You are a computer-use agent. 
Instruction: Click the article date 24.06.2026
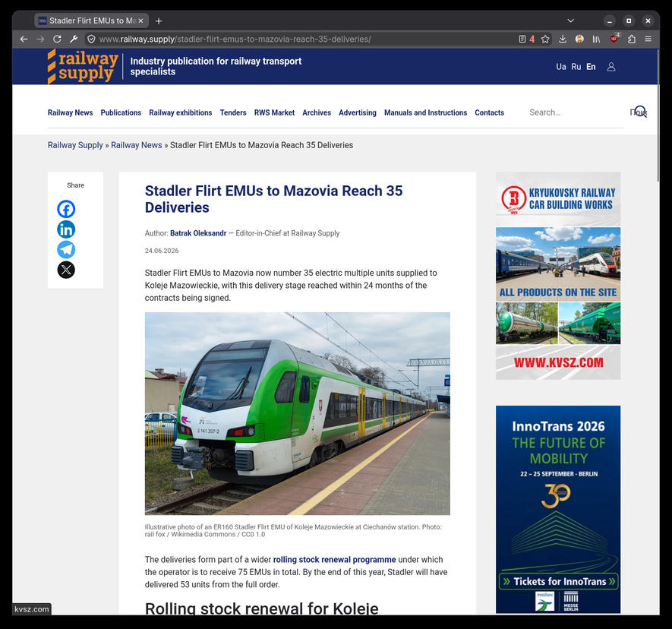(x=162, y=251)
